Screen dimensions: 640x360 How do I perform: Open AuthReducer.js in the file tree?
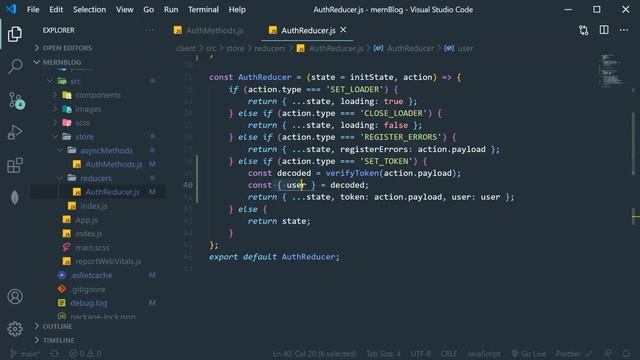tap(112, 192)
